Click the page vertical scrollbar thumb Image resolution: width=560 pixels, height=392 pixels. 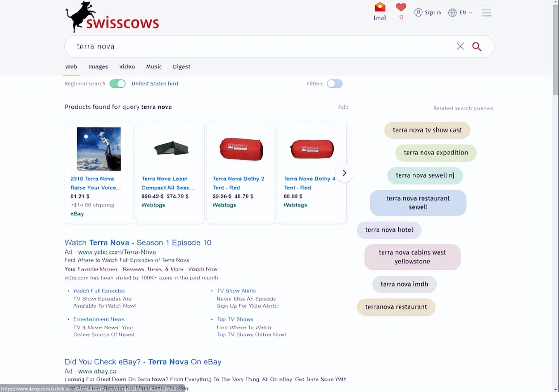click(x=556, y=50)
